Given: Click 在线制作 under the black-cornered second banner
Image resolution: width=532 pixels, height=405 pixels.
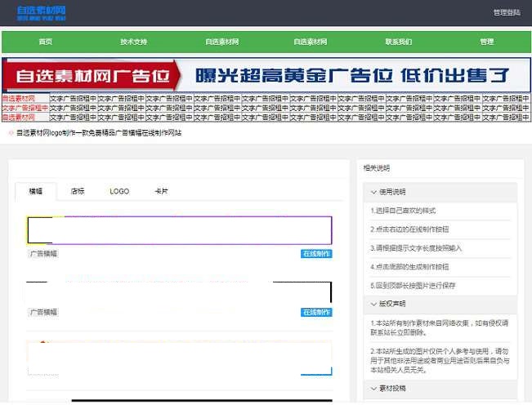Looking at the screenshot, I should click(x=316, y=312).
